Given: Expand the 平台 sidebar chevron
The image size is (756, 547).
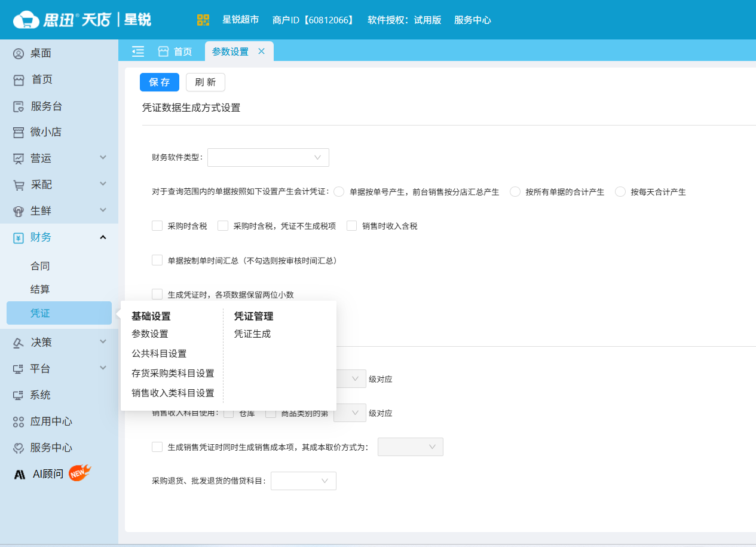Looking at the screenshot, I should (103, 368).
